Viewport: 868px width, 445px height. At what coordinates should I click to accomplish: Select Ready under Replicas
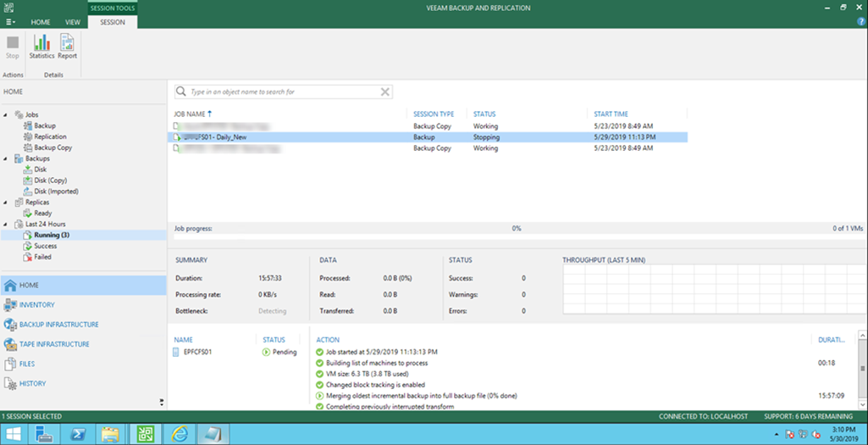(x=43, y=213)
